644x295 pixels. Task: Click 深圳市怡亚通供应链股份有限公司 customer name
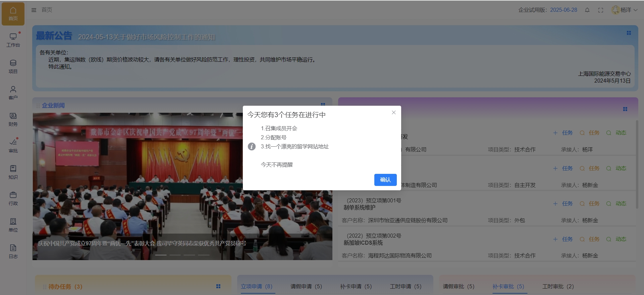point(408,220)
